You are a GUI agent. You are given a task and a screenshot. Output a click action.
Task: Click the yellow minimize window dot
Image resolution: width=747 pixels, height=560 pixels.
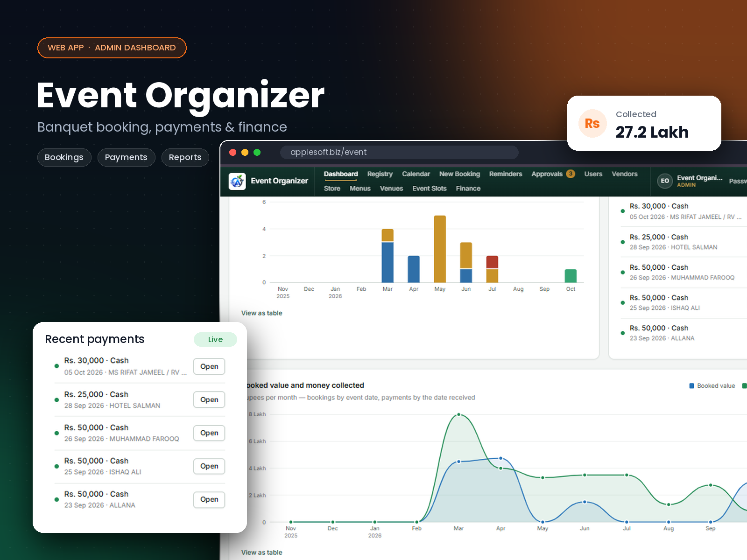[245, 152]
